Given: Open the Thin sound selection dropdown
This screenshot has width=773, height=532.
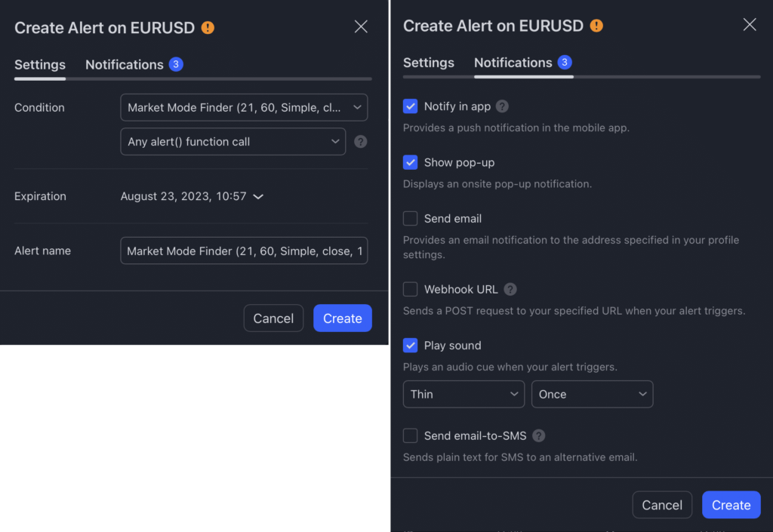Looking at the screenshot, I should click(463, 394).
